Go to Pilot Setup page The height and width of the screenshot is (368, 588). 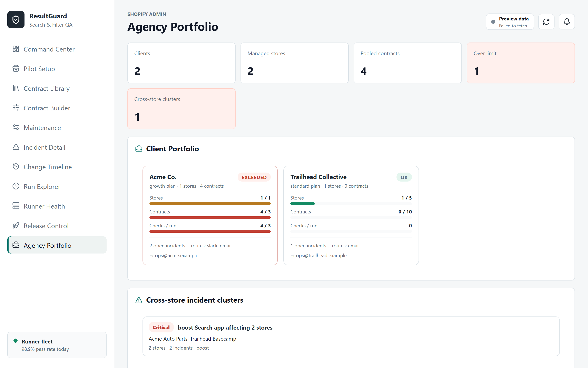pyautogui.click(x=57, y=69)
